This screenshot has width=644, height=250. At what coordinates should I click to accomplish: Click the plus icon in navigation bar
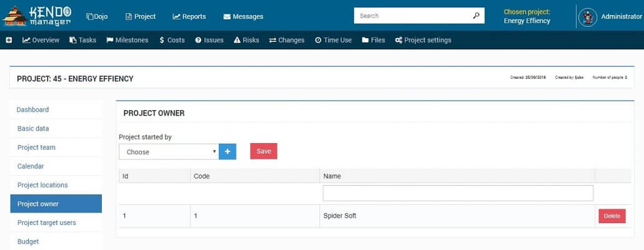(x=9, y=40)
